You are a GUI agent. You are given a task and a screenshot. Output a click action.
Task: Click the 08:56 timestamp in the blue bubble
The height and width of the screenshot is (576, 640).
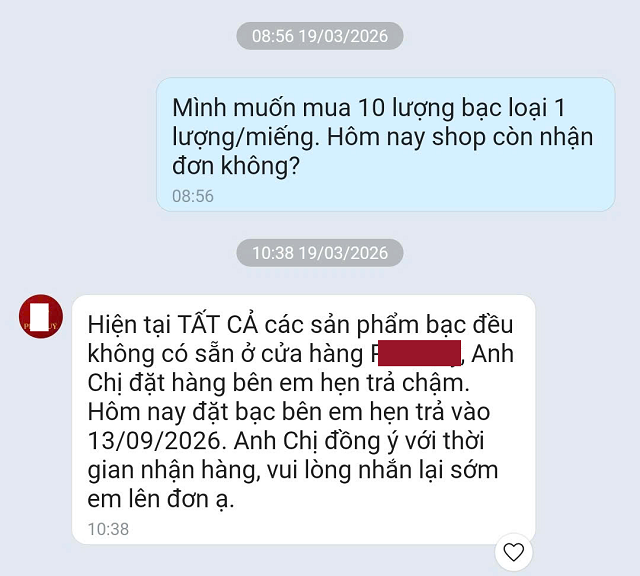point(193,196)
